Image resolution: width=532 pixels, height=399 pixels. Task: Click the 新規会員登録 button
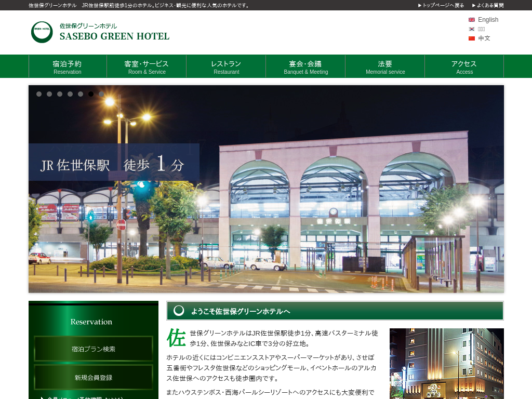94,377
